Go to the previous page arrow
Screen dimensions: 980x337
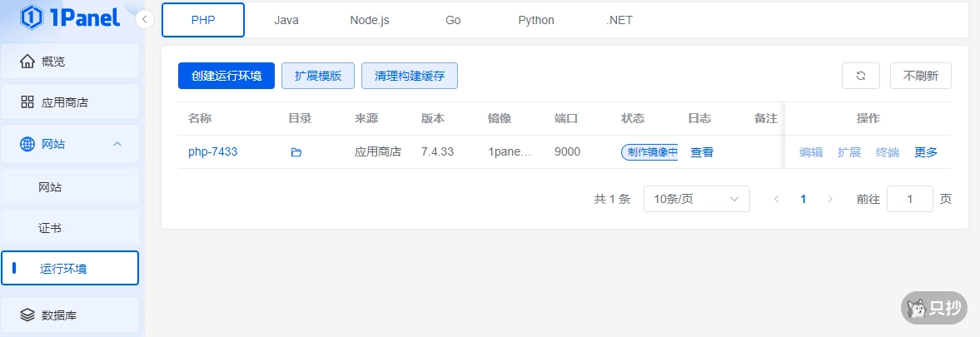776,199
